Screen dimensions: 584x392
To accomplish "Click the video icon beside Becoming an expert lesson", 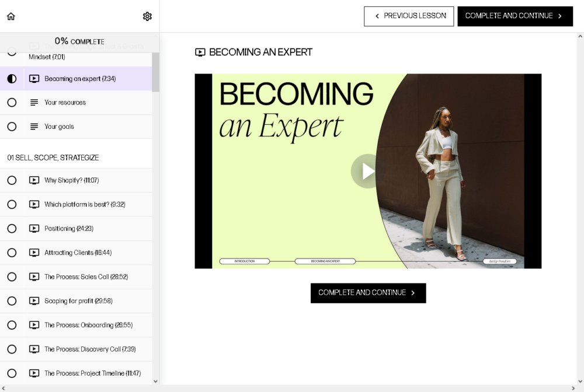I will coord(34,79).
